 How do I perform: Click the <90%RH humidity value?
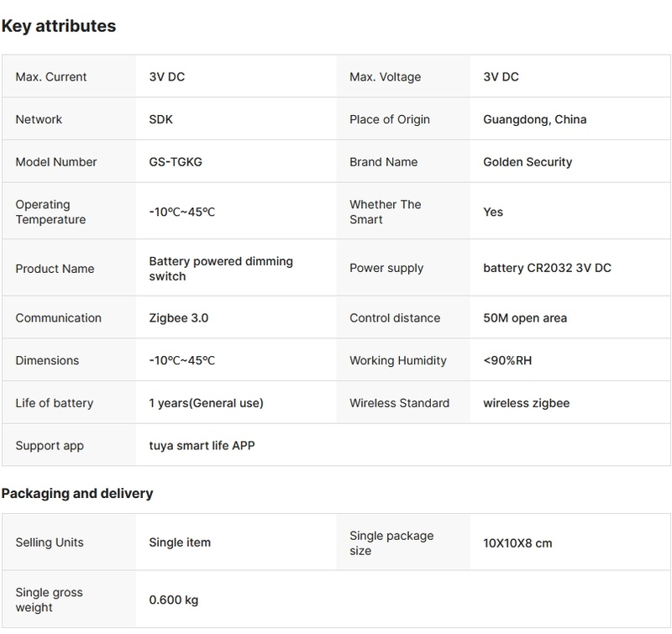(507, 361)
